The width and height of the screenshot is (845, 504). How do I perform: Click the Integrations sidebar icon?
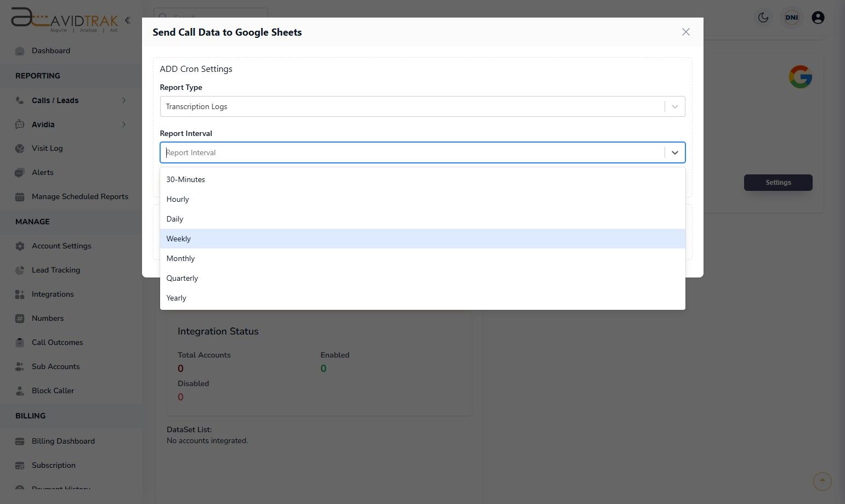pos(20,295)
